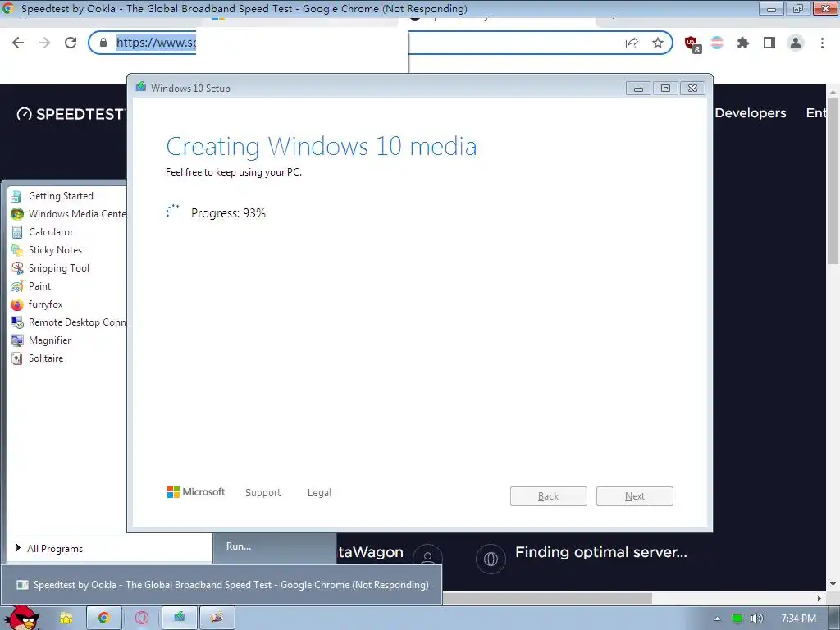Share this page icon in address bar
840x630 pixels.
coord(632,43)
